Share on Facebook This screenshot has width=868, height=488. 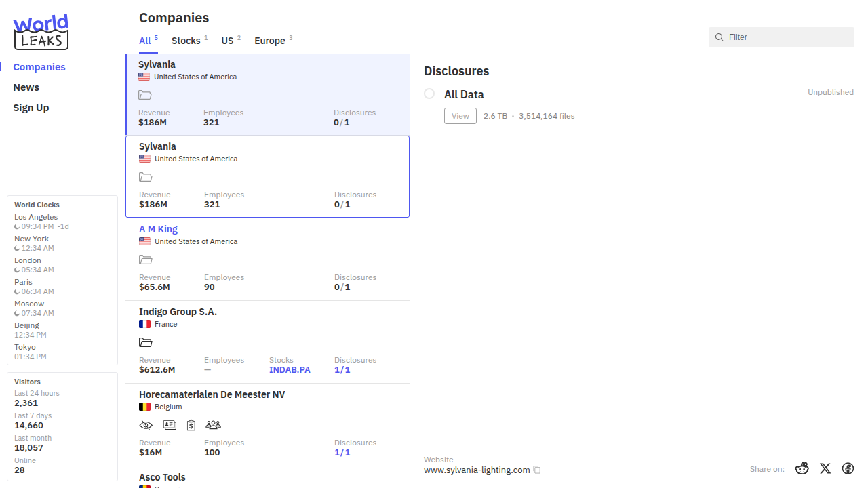coord(848,468)
